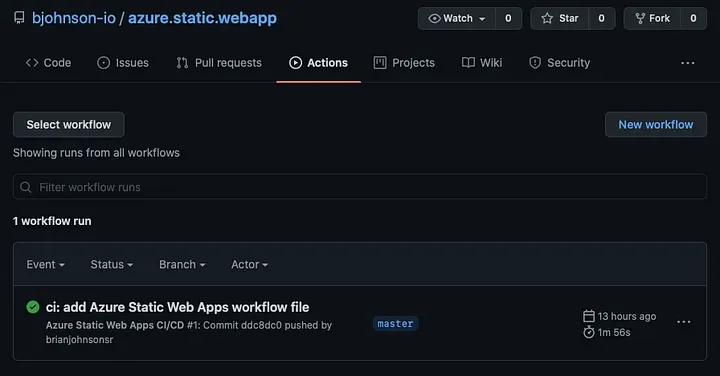Click the Wiki book icon
Viewport: 720px width, 376px height.
pos(468,63)
